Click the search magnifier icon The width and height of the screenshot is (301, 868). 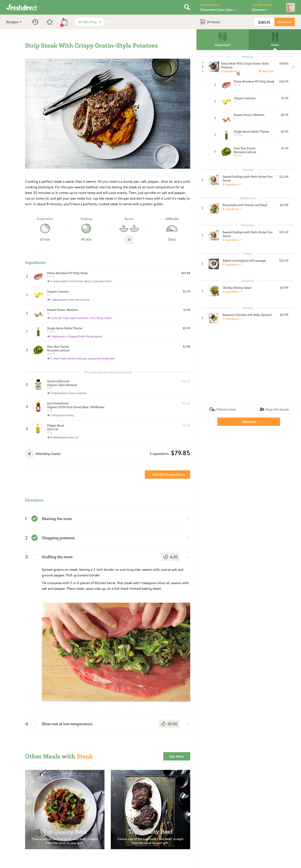pos(187,7)
